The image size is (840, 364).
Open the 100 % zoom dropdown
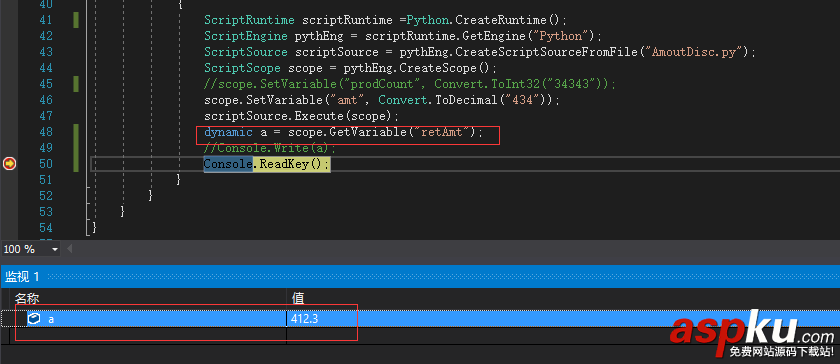tap(55, 249)
